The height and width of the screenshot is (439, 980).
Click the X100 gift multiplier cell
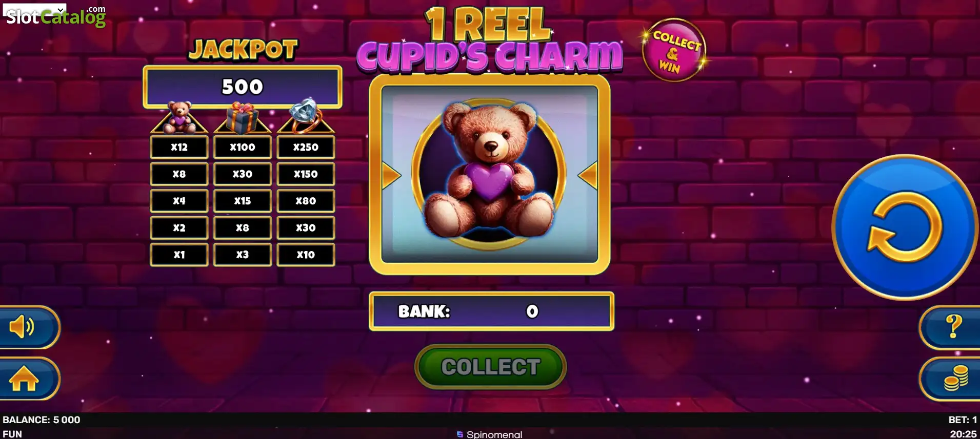(242, 147)
